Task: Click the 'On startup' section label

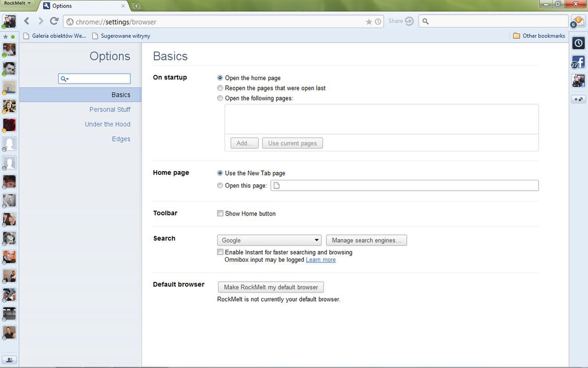Action: (170, 77)
